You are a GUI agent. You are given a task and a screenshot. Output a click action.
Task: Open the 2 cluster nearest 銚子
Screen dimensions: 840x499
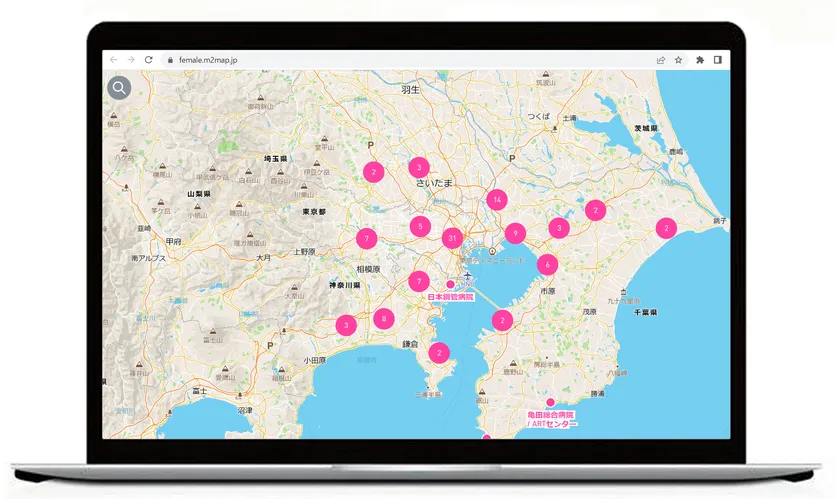(x=666, y=228)
